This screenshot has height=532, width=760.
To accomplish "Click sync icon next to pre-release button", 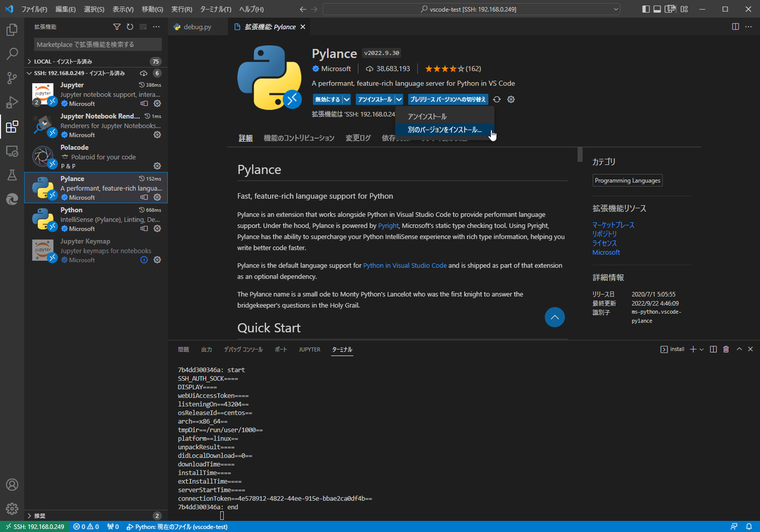I will (497, 99).
